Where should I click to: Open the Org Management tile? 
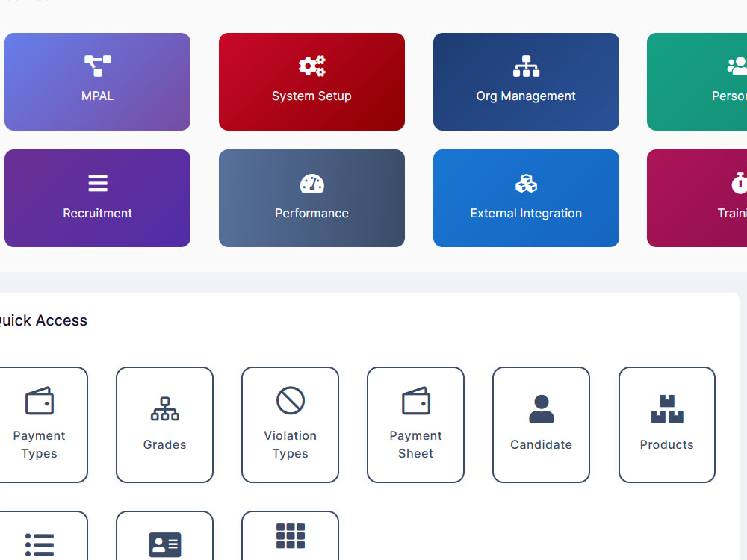526,81
